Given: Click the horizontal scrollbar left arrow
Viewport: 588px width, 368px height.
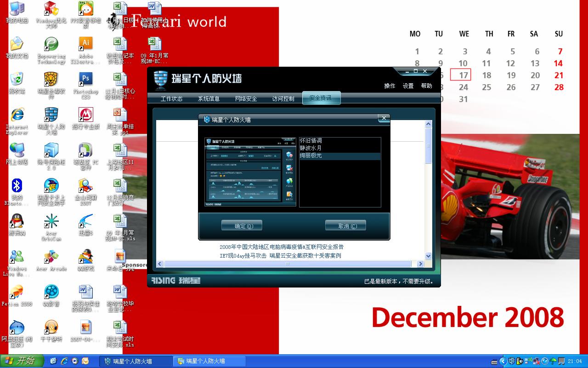Looking at the screenshot, I should (160, 264).
